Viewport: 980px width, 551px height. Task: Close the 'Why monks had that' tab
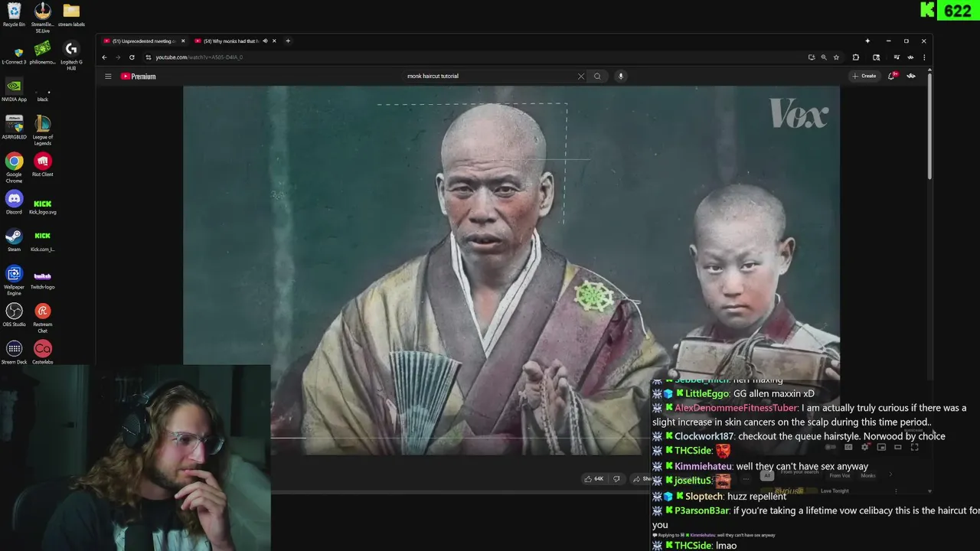274,41
